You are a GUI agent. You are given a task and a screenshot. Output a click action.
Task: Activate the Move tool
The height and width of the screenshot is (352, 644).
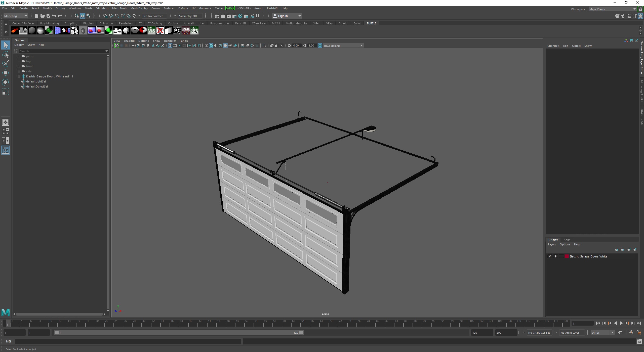(6, 73)
